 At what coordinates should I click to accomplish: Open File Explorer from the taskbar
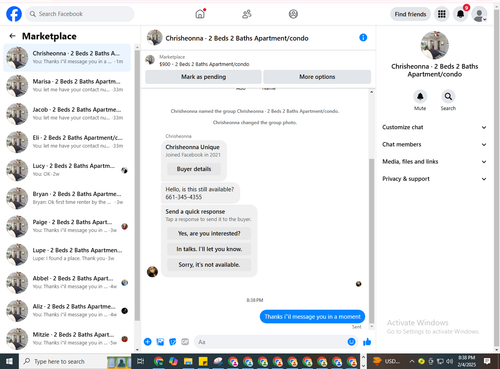(188, 361)
